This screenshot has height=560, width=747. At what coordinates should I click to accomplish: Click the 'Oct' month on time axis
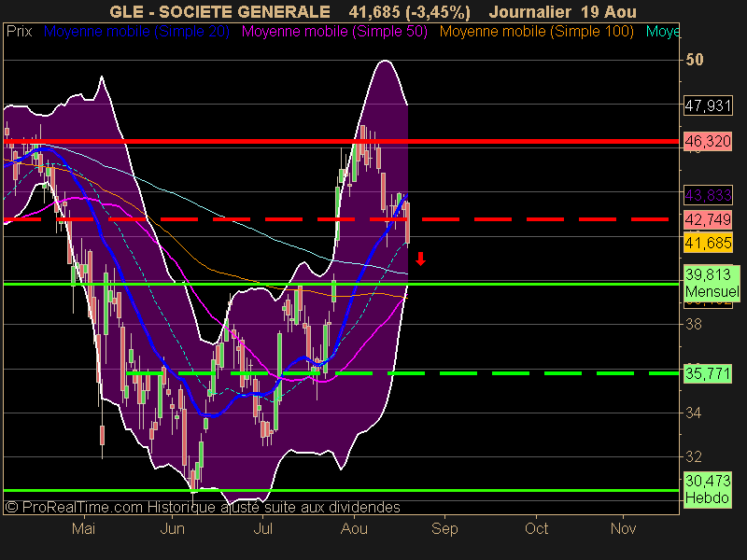point(536,528)
